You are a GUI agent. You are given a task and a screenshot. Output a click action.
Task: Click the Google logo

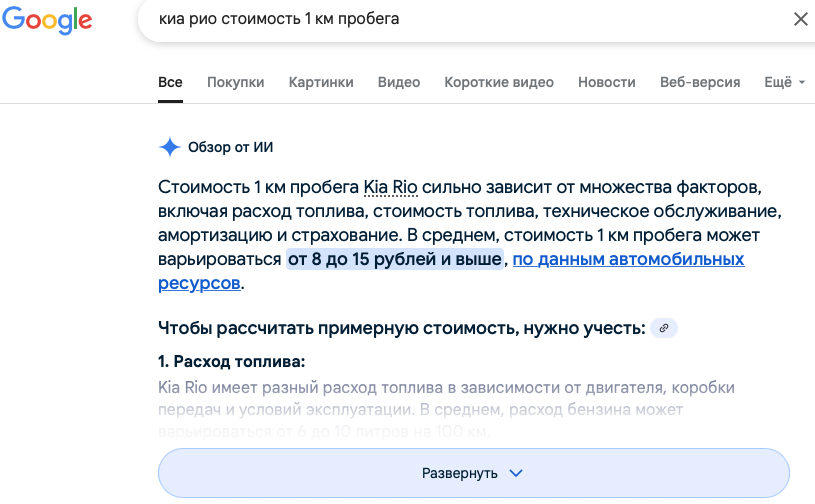point(47,21)
